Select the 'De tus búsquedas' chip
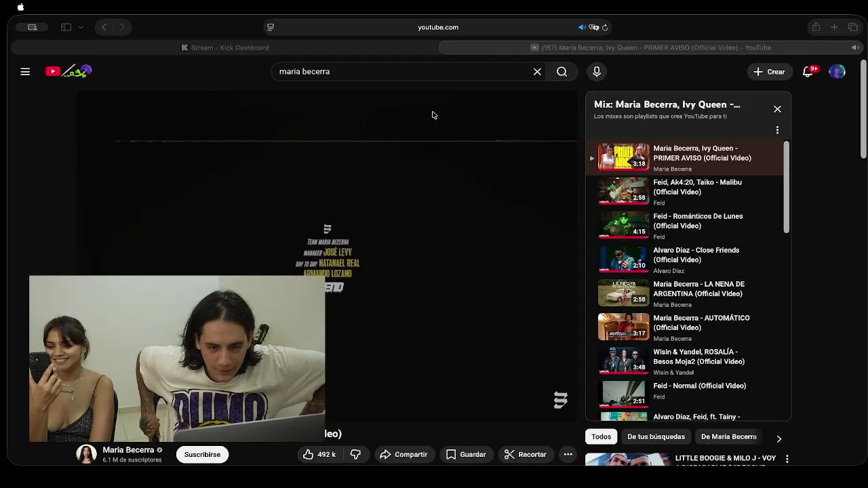The width and height of the screenshot is (868, 488). point(656,436)
